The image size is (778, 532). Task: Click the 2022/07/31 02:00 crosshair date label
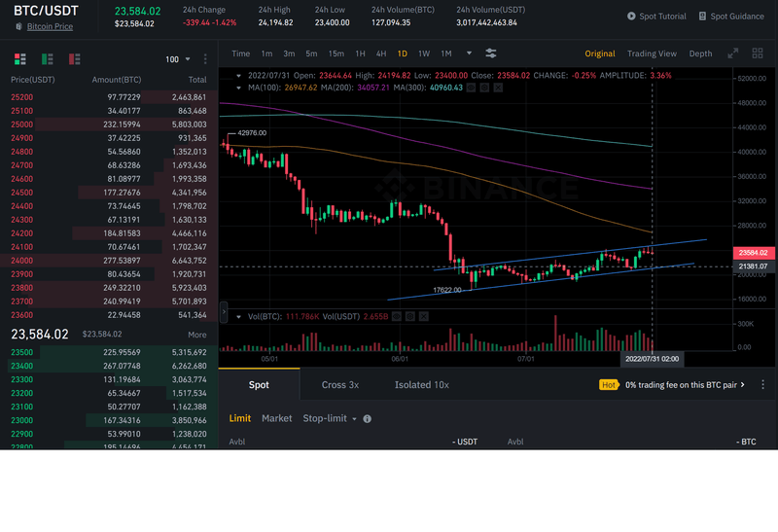pyautogui.click(x=652, y=359)
